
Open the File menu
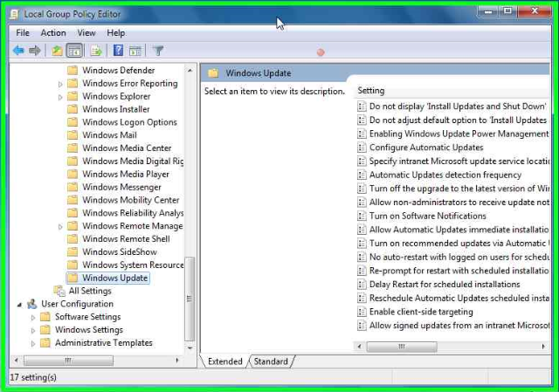(x=23, y=33)
